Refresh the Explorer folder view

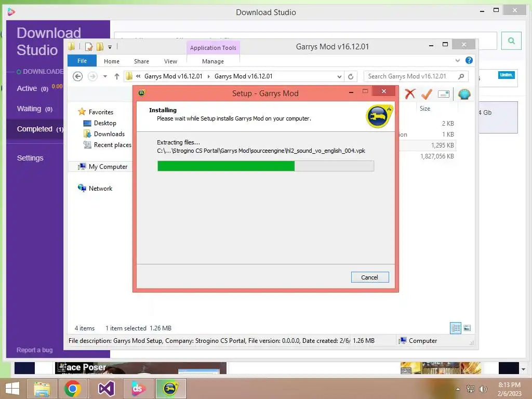[x=351, y=77]
